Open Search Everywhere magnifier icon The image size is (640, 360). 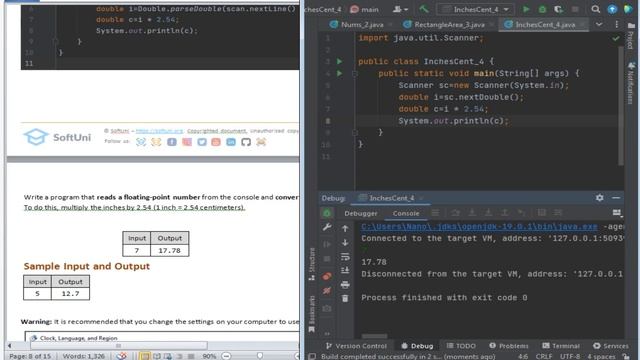click(x=596, y=9)
